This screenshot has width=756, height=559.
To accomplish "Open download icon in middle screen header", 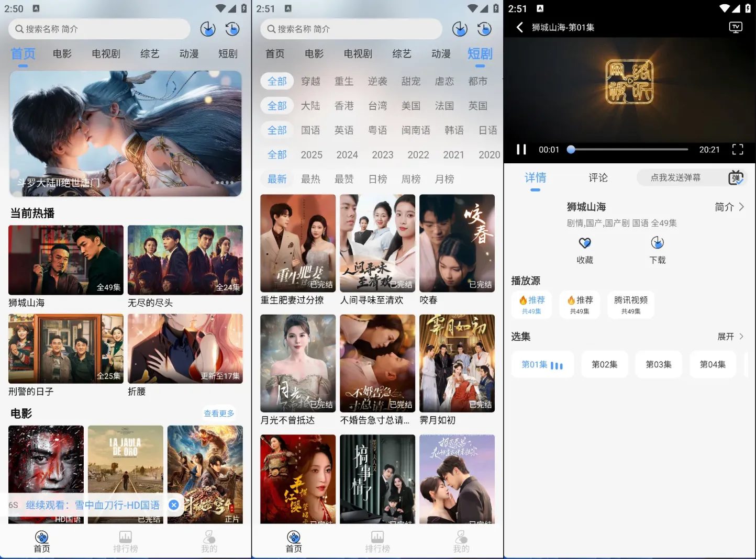I will pyautogui.click(x=460, y=29).
